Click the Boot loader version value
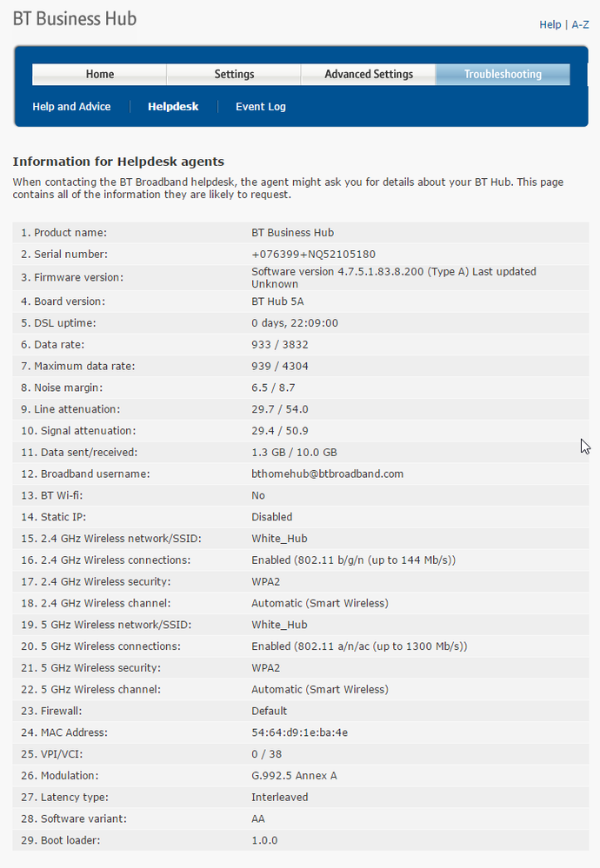This screenshot has width=600, height=868. pos(264,840)
